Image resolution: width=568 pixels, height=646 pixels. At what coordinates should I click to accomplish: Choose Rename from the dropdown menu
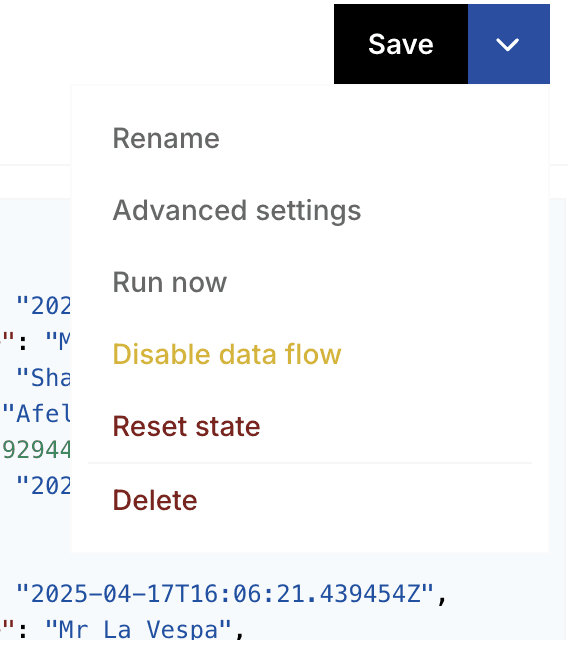166,138
